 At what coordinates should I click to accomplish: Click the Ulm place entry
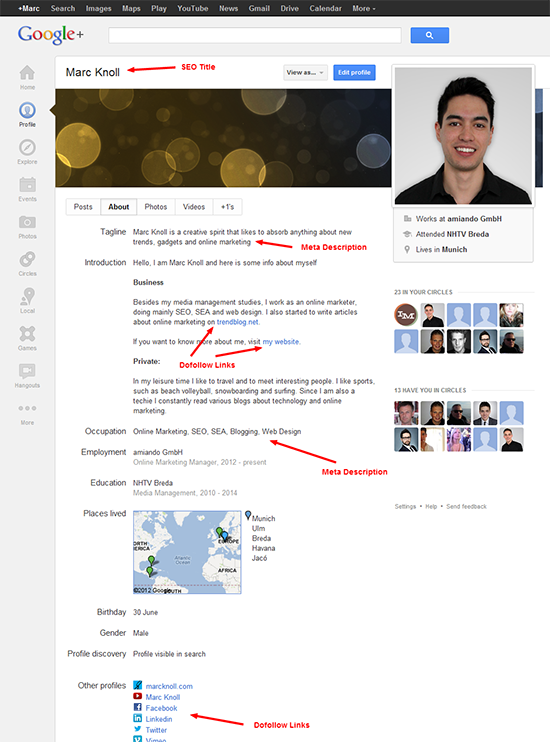click(x=258, y=528)
